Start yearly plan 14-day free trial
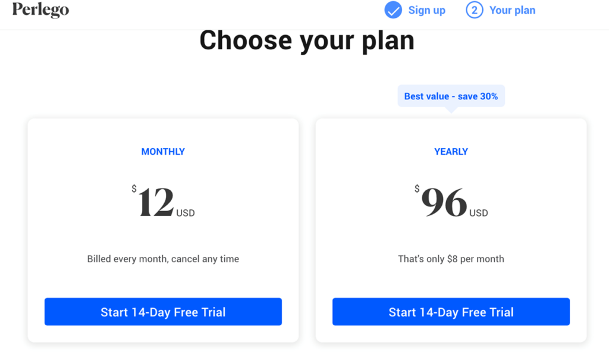The image size is (609, 364). click(451, 312)
